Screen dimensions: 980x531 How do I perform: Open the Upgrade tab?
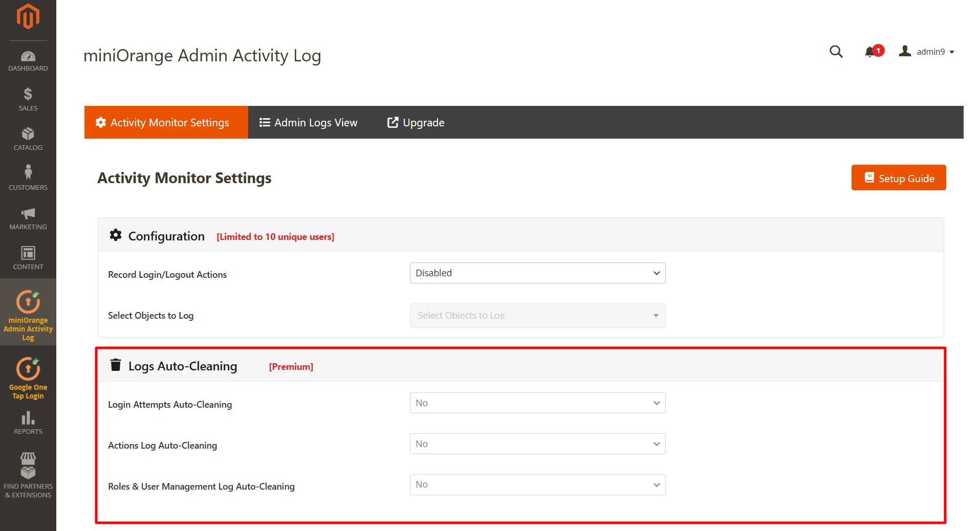coord(415,122)
